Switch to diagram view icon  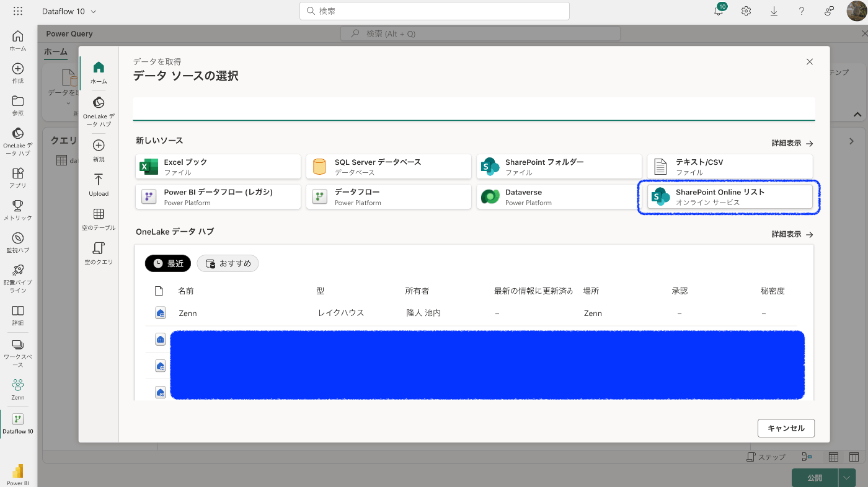pyautogui.click(x=807, y=457)
